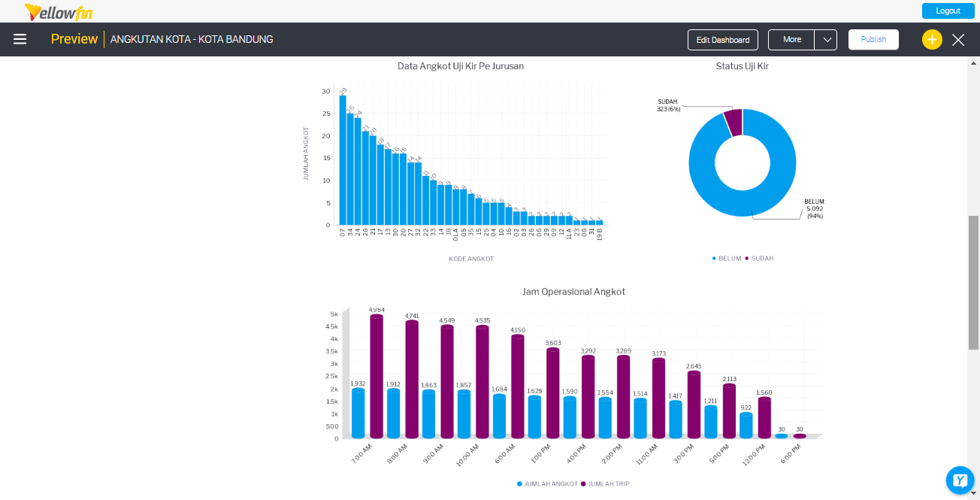980x500 pixels.
Task: Click the 6:00 PM axis label
Action: coord(791,455)
